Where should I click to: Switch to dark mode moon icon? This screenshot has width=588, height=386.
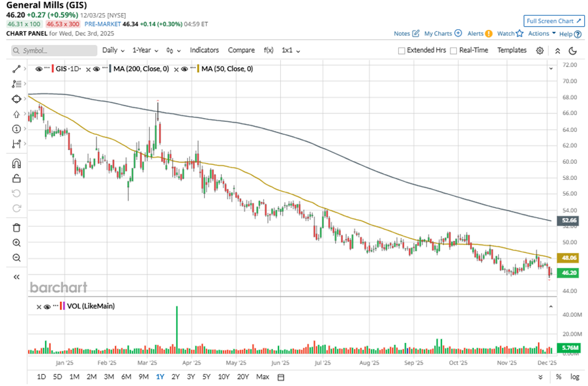(572, 51)
